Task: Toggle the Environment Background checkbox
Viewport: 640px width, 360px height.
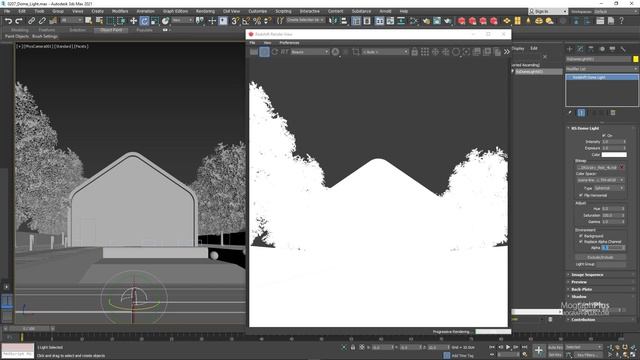Action: coord(581,236)
